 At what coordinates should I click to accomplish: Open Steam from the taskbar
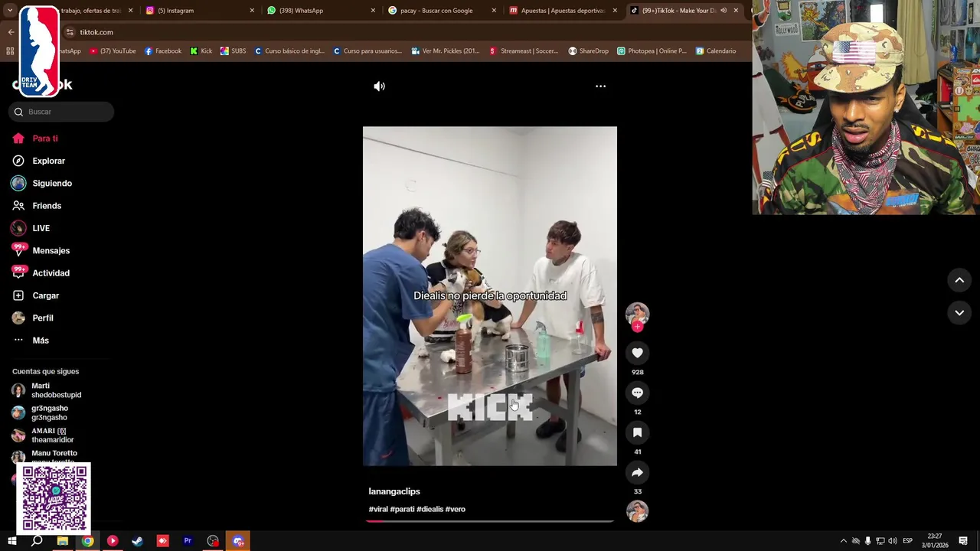pos(137,541)
